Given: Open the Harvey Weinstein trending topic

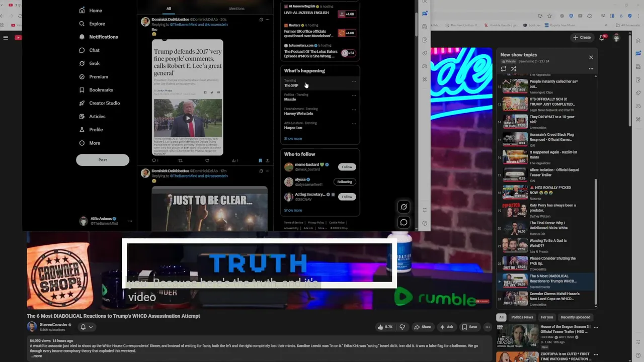Looking at the screenshot, I should [298, 113].
